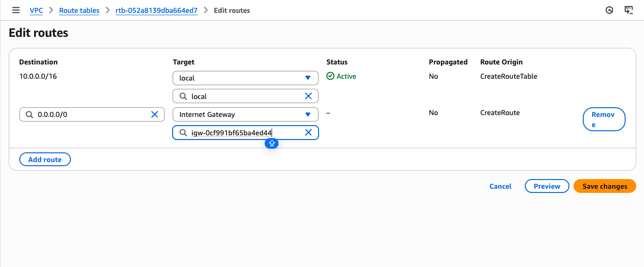This screenshot has width=644, height=267.
Task: Clear the igw-0cf991bf65ba4ed44 target field
Action: coord(308,133)
